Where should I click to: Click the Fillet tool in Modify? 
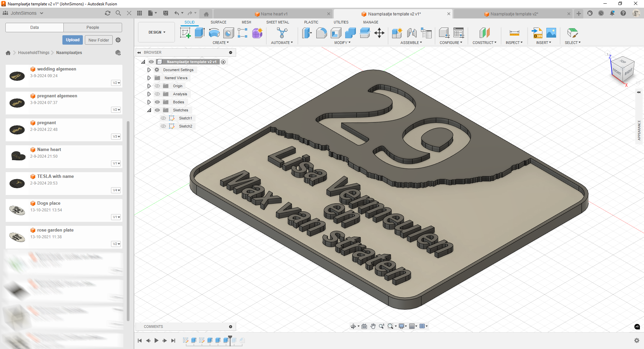[x=321, y=33]
